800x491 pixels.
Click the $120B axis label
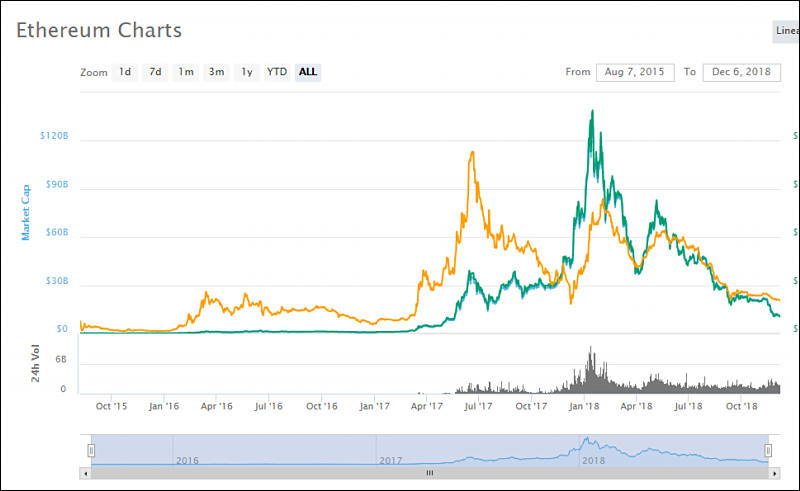[54, 136]
